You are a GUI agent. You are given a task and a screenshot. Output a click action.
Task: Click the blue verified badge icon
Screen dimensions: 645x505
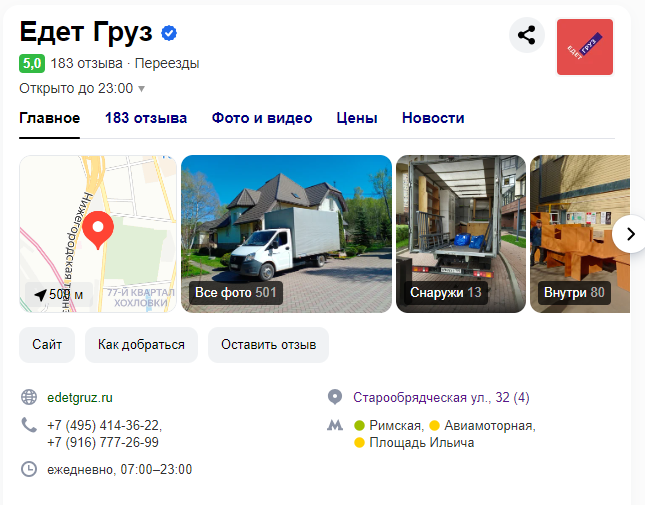169,33
